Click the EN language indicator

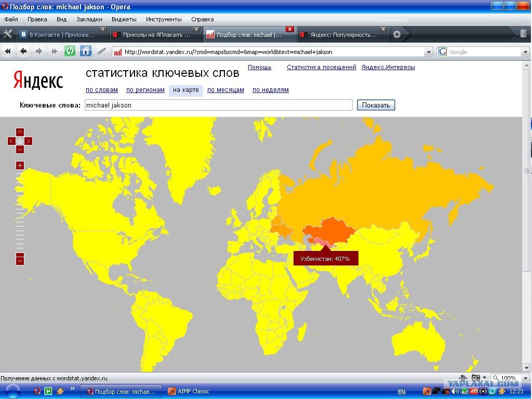(402, 392)
